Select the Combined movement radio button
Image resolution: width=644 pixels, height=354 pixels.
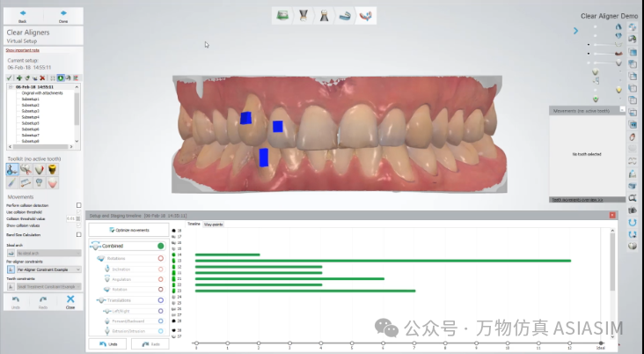(161, 246)
